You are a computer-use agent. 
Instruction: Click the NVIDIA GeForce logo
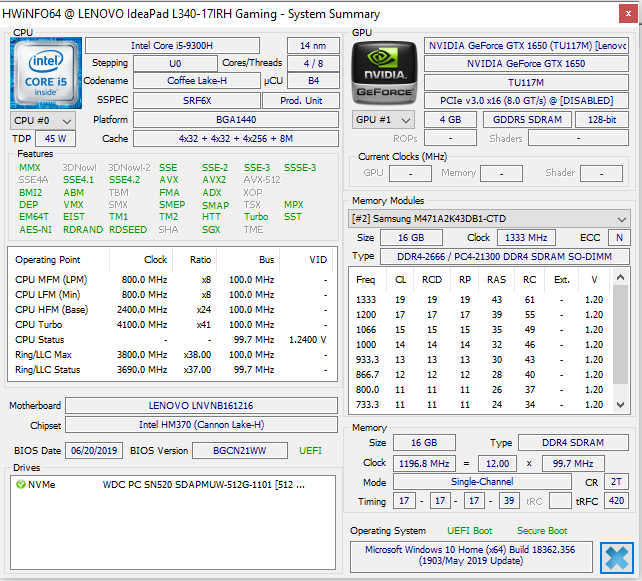coord(386,71)
